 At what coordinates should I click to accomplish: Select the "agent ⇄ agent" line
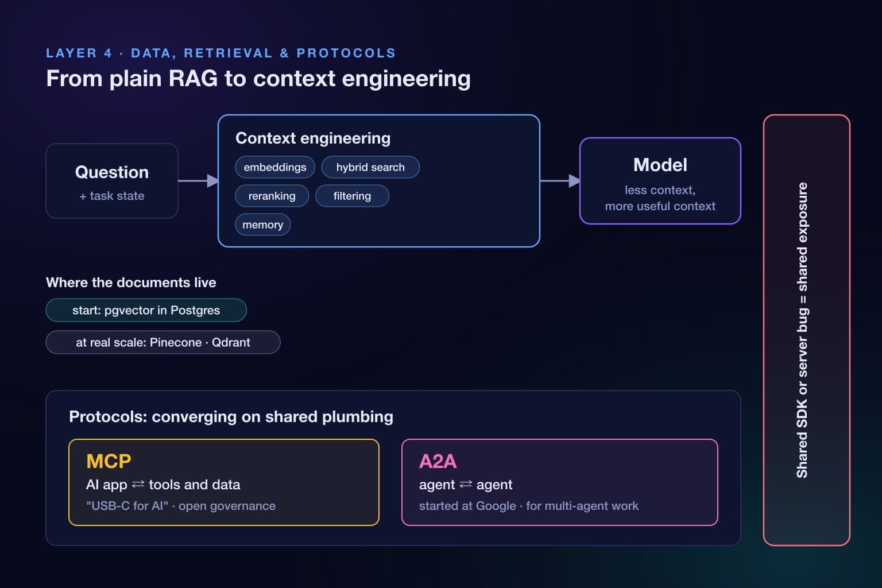[x=466, y=485]
